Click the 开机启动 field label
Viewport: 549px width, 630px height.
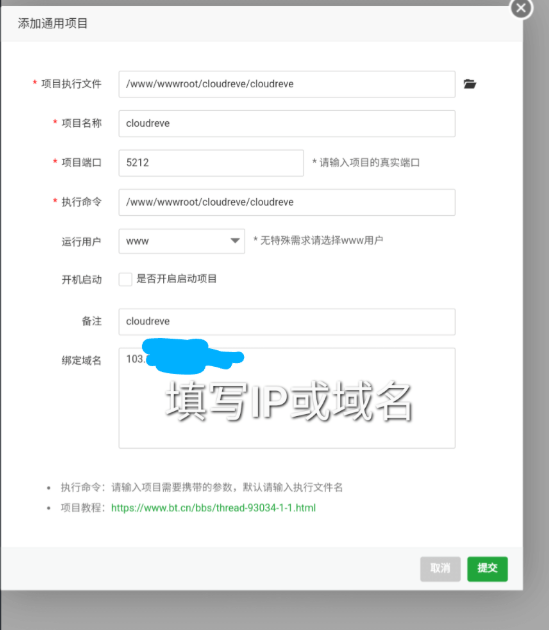click(81, 279)
